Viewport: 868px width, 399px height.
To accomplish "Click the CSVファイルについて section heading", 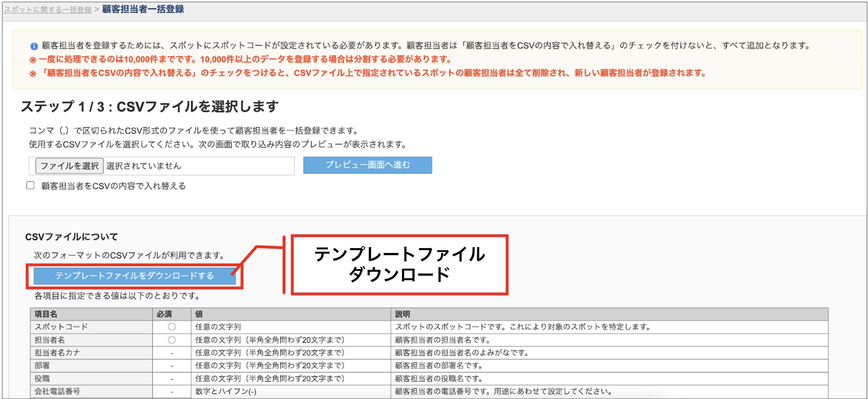I will pos(71,237).
